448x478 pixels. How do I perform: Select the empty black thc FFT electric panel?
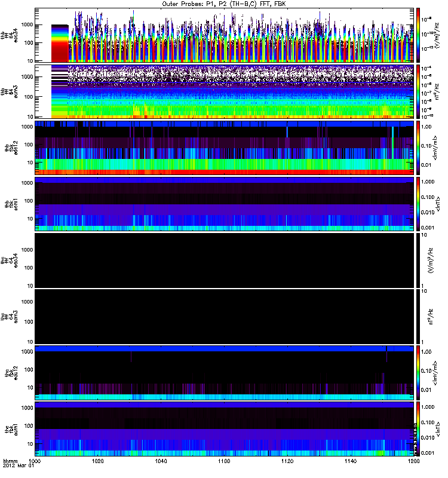(x=224, y=260)
